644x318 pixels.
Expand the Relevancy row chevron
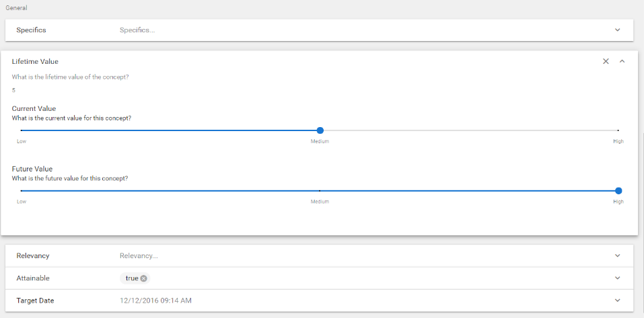(x=617, y=256)
